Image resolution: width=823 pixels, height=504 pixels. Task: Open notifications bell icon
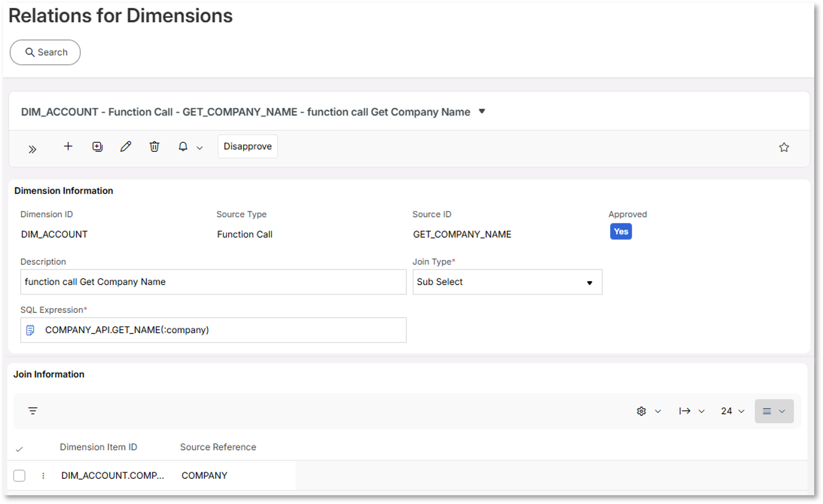pyautogui.click(x=183, y=147)
